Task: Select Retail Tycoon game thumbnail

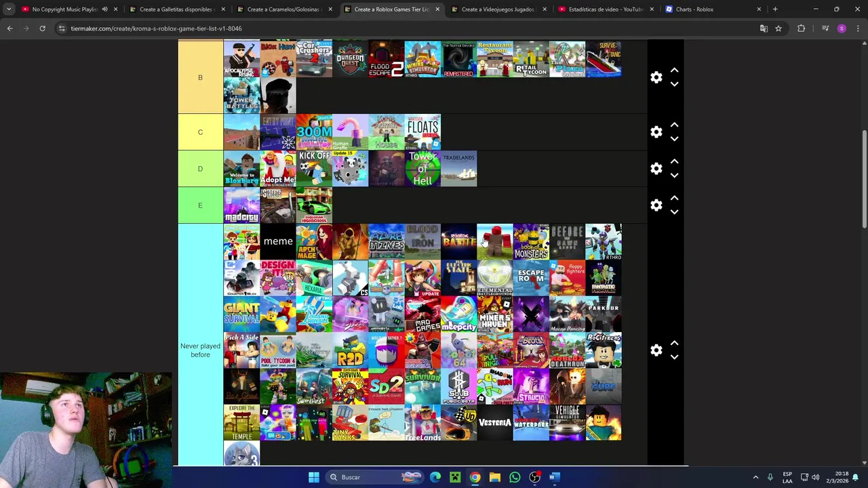Action: pyautogui.click(x=531, y=59)
